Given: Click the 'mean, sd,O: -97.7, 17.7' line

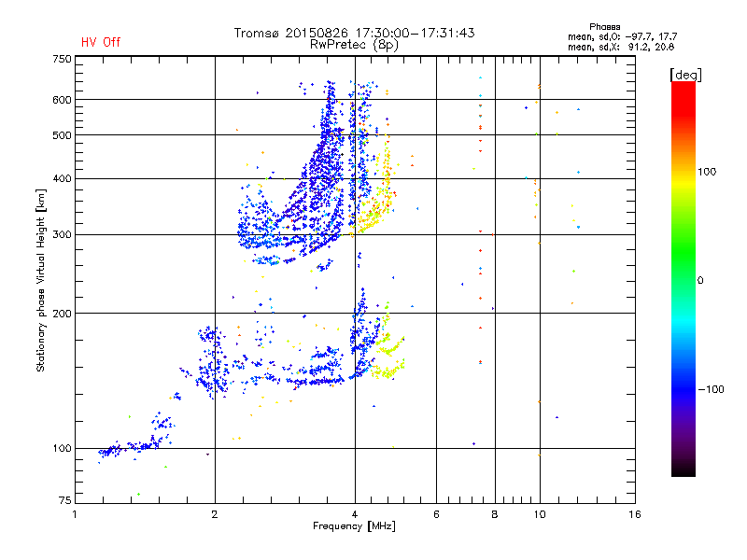Looking at the screenshot, I should coord(622,36).
